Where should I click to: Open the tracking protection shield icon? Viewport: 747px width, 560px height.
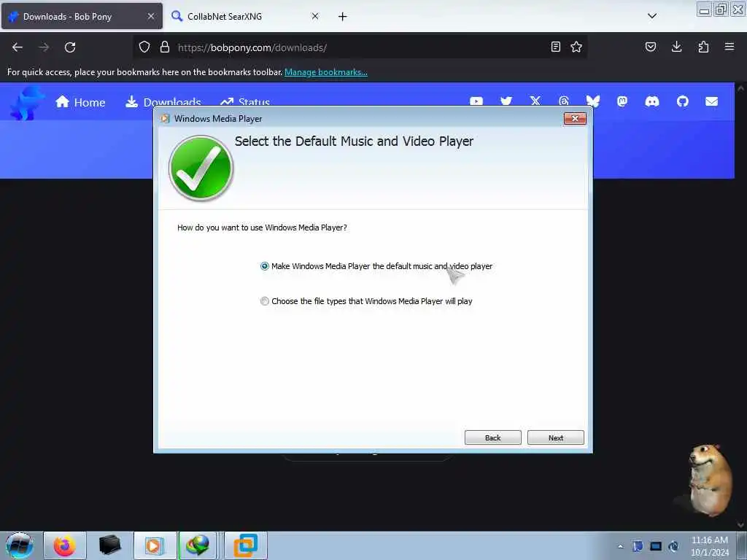pyautogui.click(x=144, y=47)
